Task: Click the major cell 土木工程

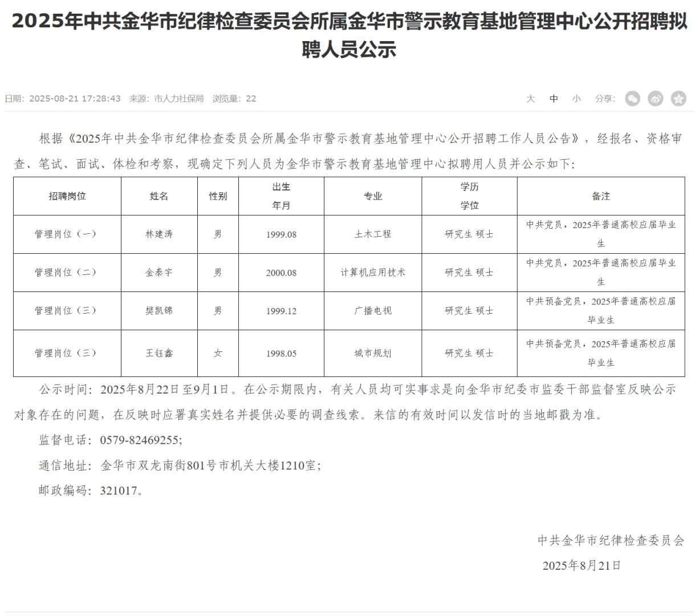Action: 373,234
